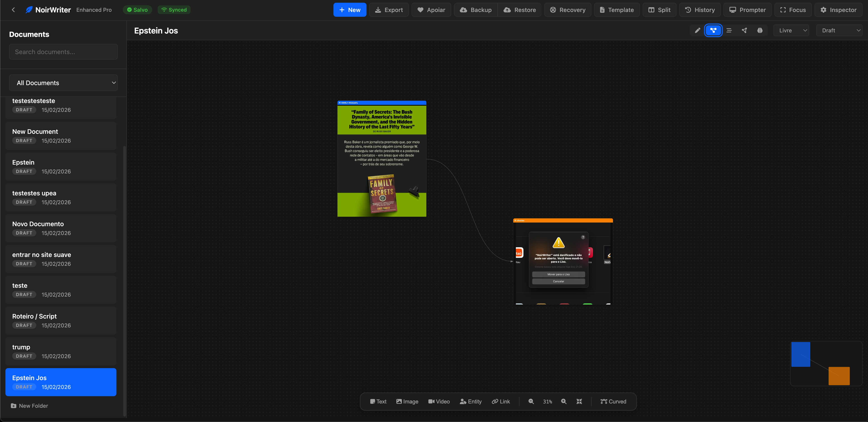Zoom out of the canvas

tap(531, 401)
